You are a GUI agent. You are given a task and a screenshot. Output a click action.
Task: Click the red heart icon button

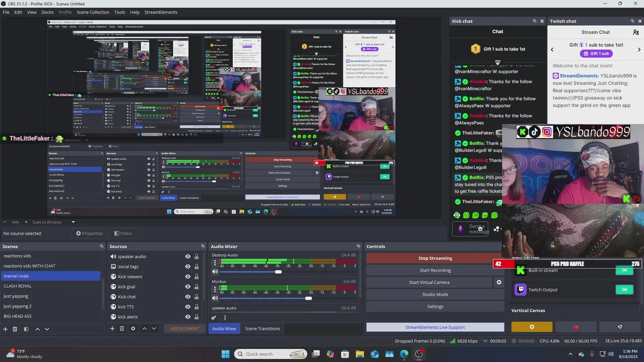click(576, 327)
